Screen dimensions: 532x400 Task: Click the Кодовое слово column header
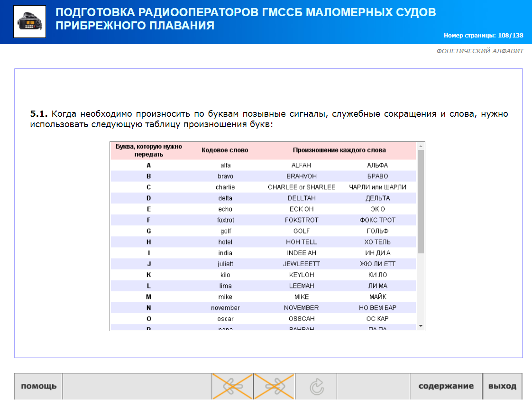pyautogui.click(x=225, y=150)
